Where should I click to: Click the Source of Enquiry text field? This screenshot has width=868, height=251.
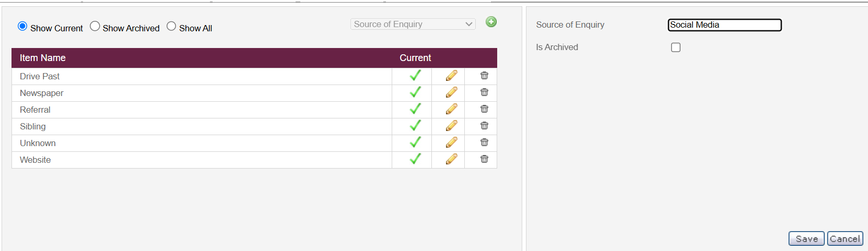[x=725, y=25]
